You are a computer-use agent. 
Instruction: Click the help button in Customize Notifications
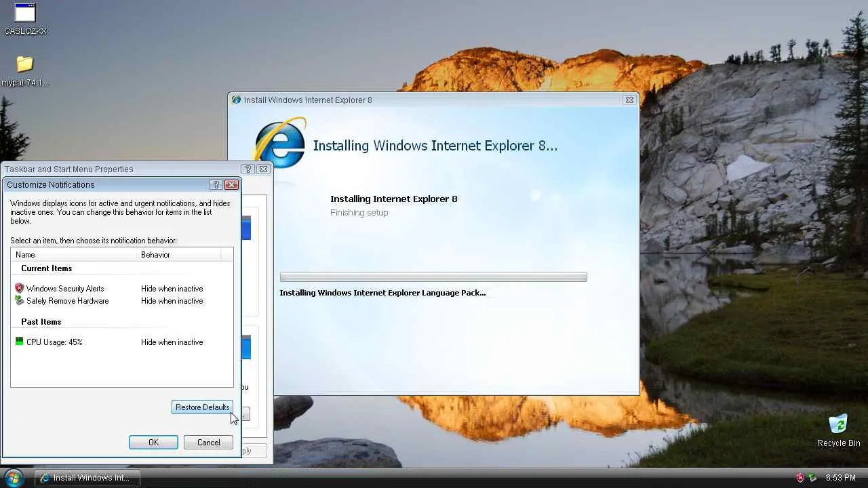(216, 184)
